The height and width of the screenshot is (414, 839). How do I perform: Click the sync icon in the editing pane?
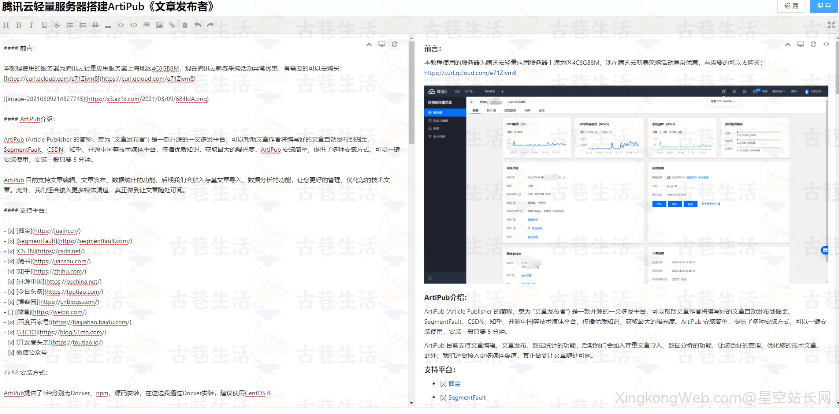pos(394,44)
